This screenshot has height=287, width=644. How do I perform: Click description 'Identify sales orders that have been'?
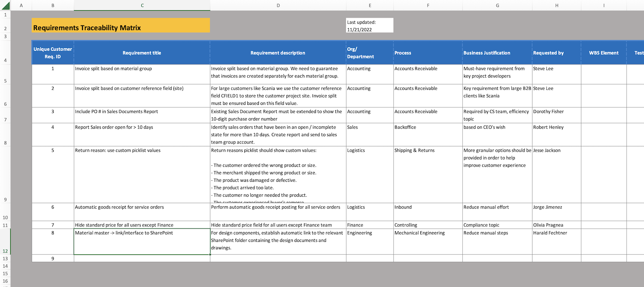278,134
